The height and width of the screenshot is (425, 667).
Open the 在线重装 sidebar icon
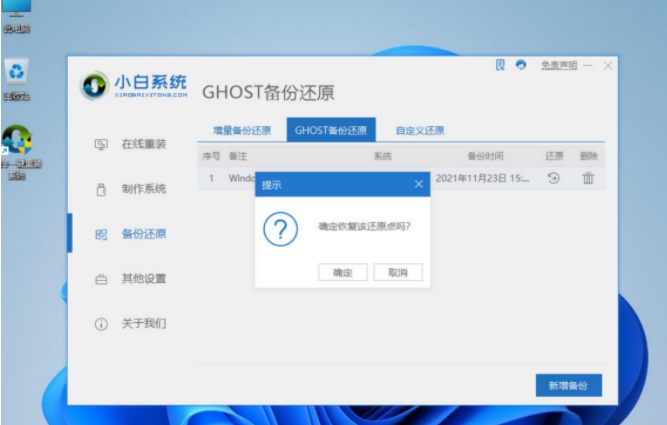101,145
